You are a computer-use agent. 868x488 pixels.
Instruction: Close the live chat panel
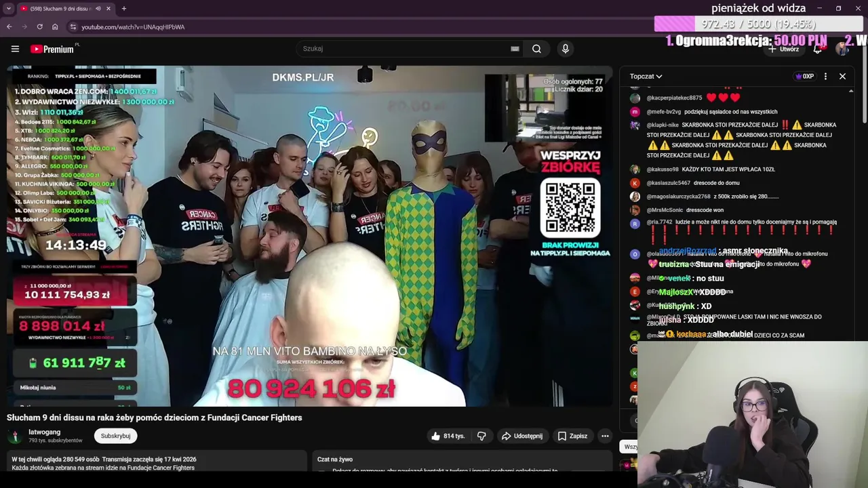(x=842, y=77)
